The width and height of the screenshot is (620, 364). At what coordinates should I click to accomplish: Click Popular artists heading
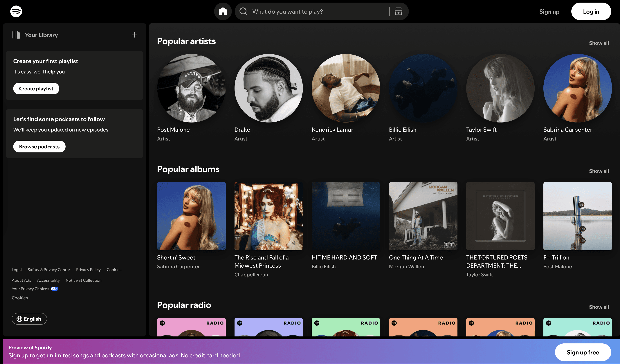186,41
